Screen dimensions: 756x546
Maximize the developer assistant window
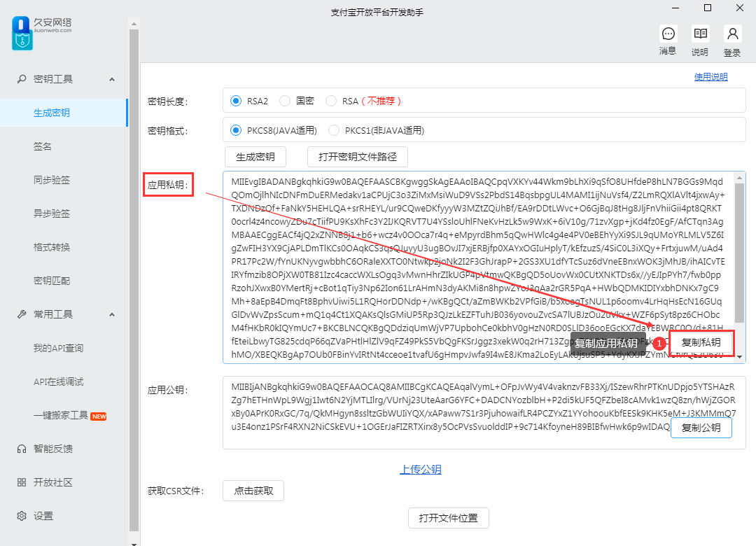point(708,8)
